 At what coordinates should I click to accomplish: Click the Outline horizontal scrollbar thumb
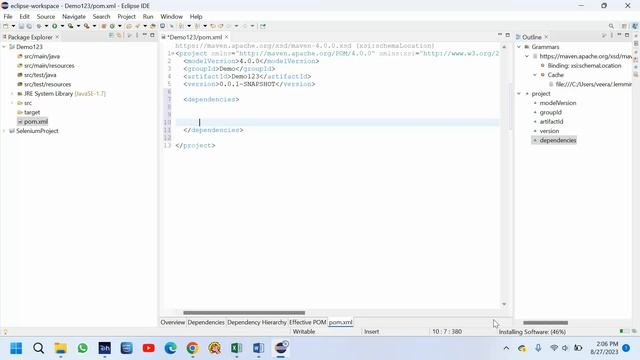coord(545,323)
